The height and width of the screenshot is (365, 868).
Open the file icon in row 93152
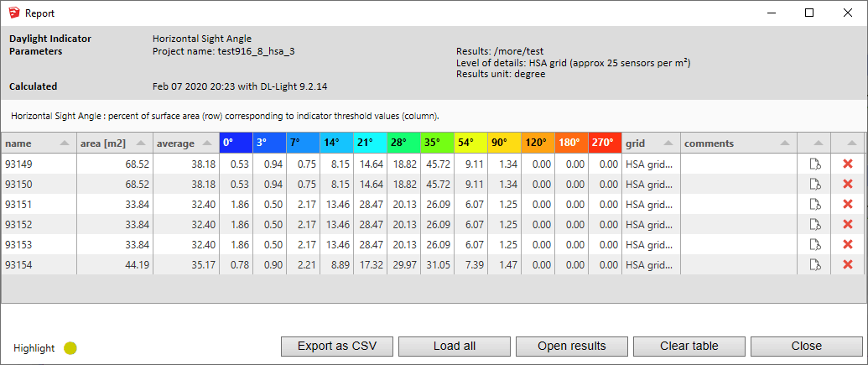point(814,224)
